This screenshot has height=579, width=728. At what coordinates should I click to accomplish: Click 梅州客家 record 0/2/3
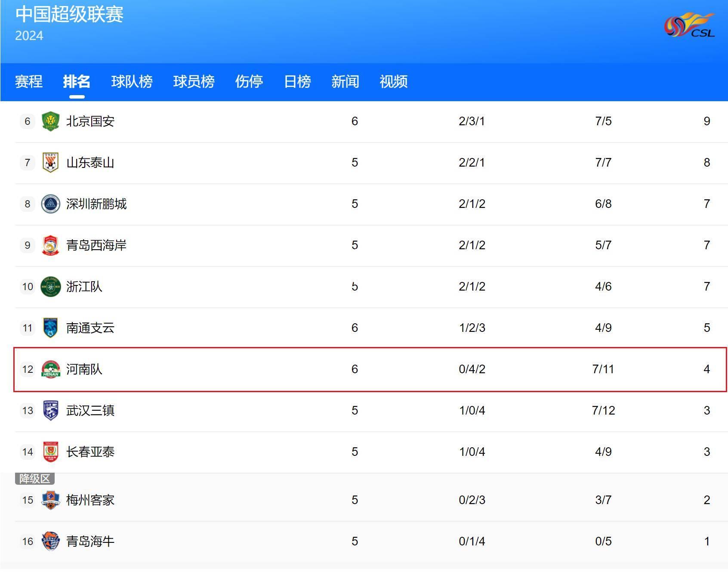pyautogui.click(x=472, y=500)
